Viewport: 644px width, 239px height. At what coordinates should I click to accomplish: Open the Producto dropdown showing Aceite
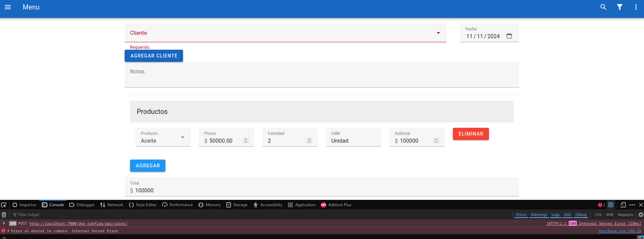[182, 138]
